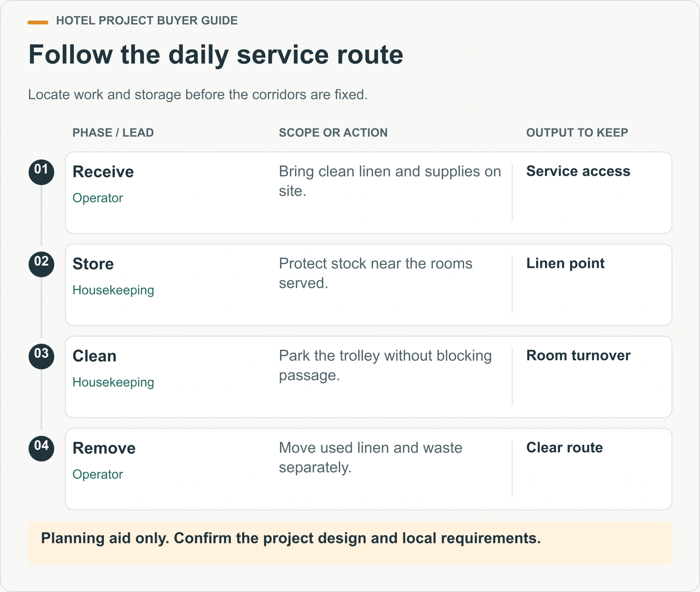Click the 'HOTEL PROJECT BUYER GUIDE' label
Image resolution: width=700 pixels, height=592 pixels.
pos(147,21)
